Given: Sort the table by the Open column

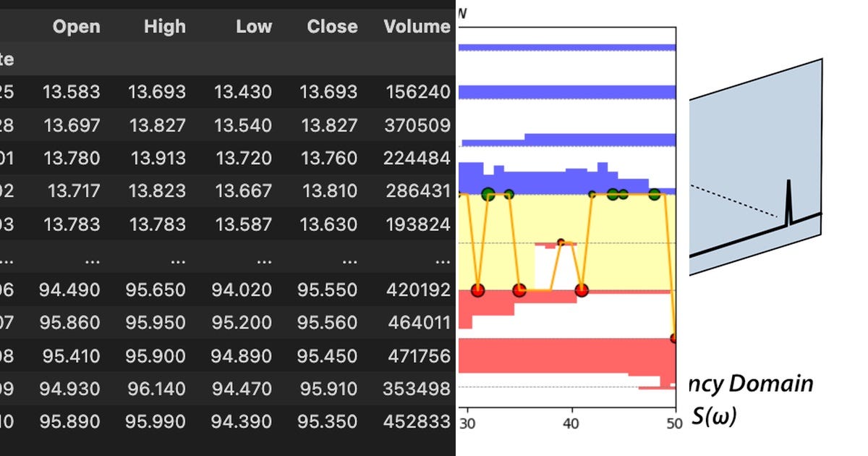Looking at the screenshot, I should click(x=77, y=27).
